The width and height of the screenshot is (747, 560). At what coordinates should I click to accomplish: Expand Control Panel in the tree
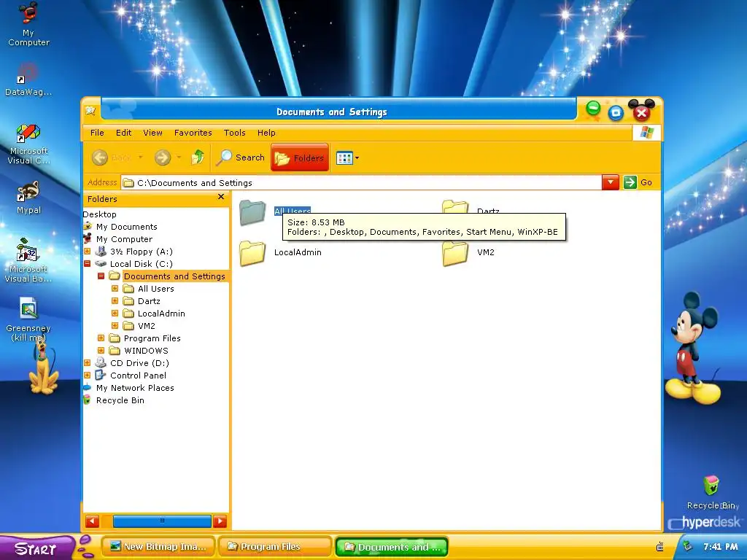(x=88, y=375)
